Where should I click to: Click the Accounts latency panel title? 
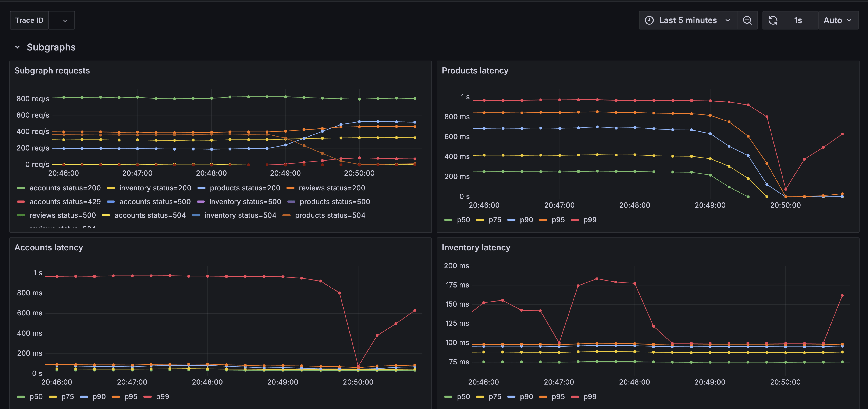click(49, 247)
